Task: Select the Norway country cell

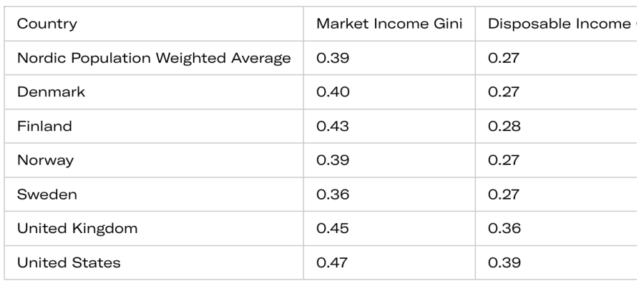Action: (45, 160)
